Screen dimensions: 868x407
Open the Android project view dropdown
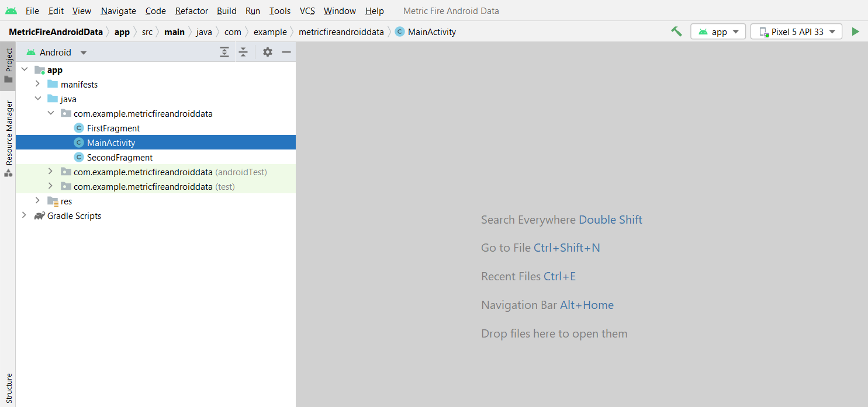tap(57, 52)
